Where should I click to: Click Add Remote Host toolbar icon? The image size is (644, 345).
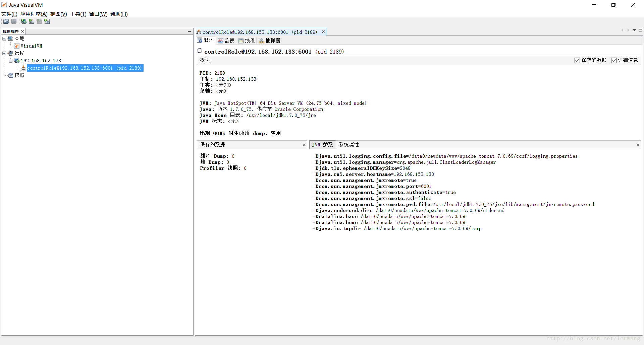[x=24, y=21]
